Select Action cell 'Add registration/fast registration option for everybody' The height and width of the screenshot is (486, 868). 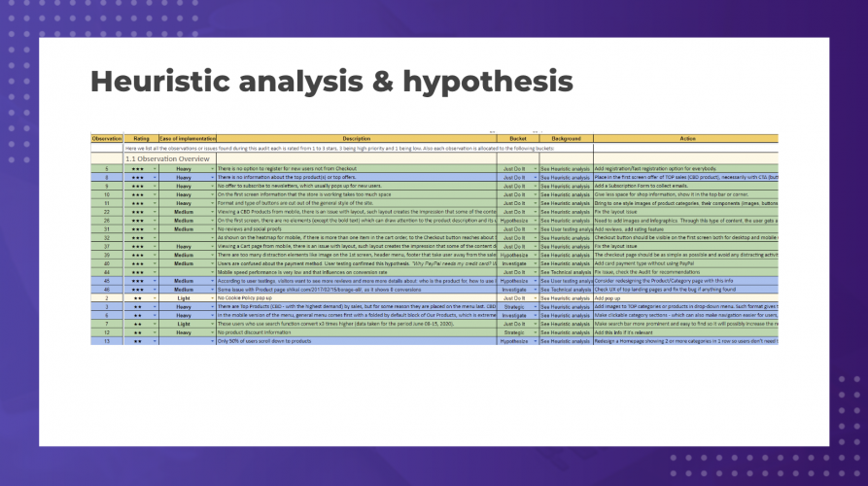click(686, 169)
